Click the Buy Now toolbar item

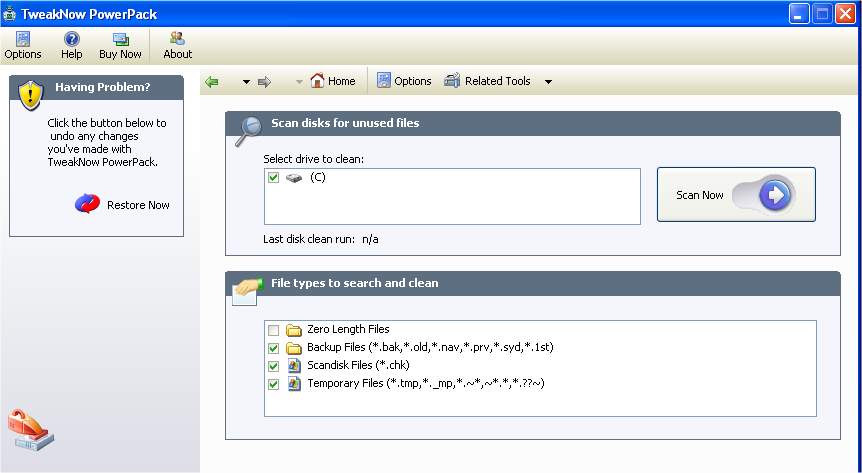pos(120,46)
